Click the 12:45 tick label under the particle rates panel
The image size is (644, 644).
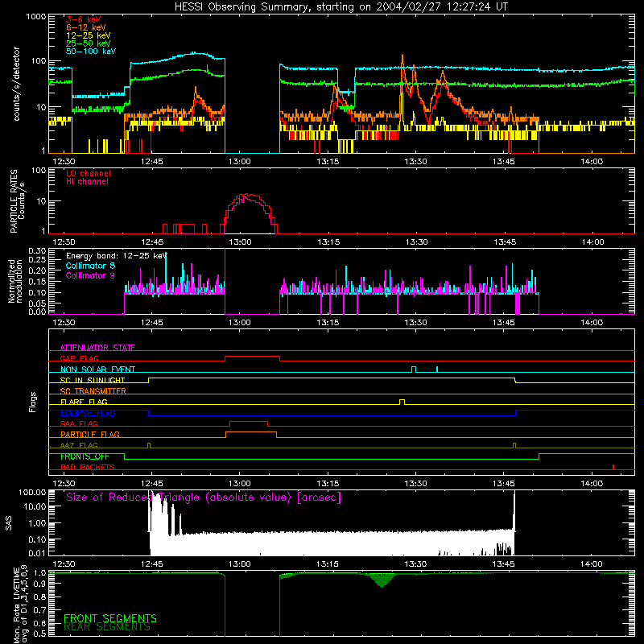152,242
